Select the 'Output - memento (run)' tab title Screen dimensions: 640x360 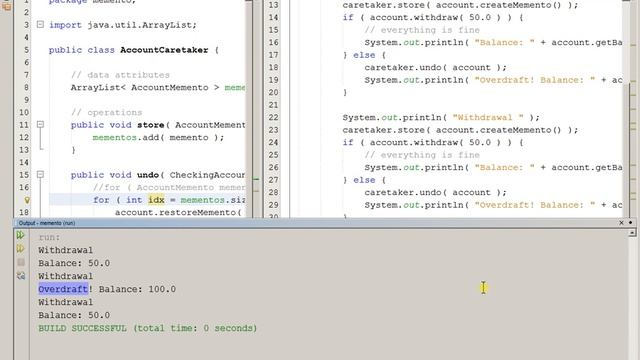pyautogui.click(x=47, y=223)
